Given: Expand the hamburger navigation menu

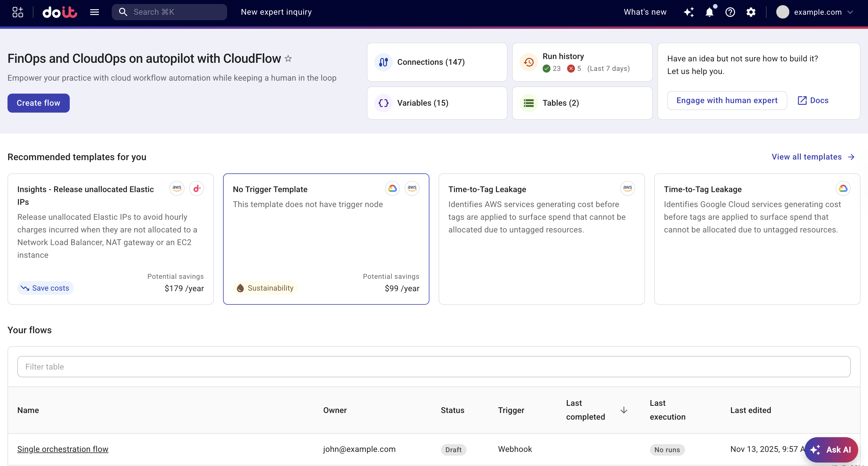Looking at the screenshot, I should click(x=94, y=12).
